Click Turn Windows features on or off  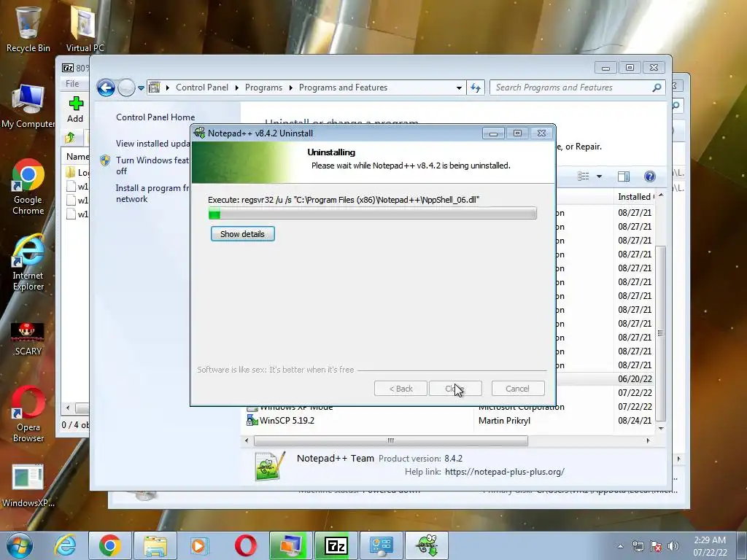[152, 166]
